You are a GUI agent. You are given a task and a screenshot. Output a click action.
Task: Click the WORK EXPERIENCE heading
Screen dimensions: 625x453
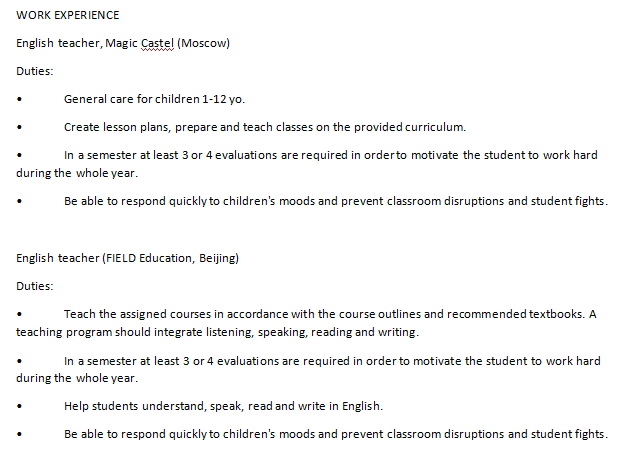tap(67, 15)
